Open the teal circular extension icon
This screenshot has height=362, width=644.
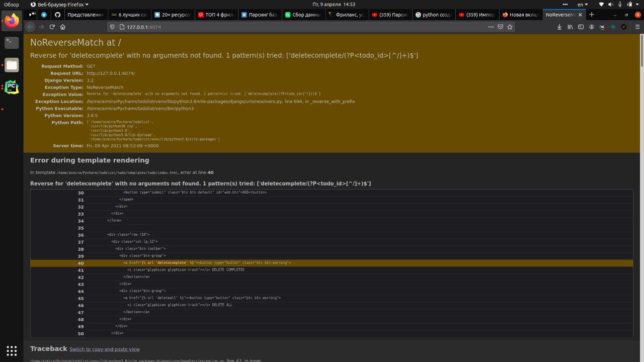(613, 27)
